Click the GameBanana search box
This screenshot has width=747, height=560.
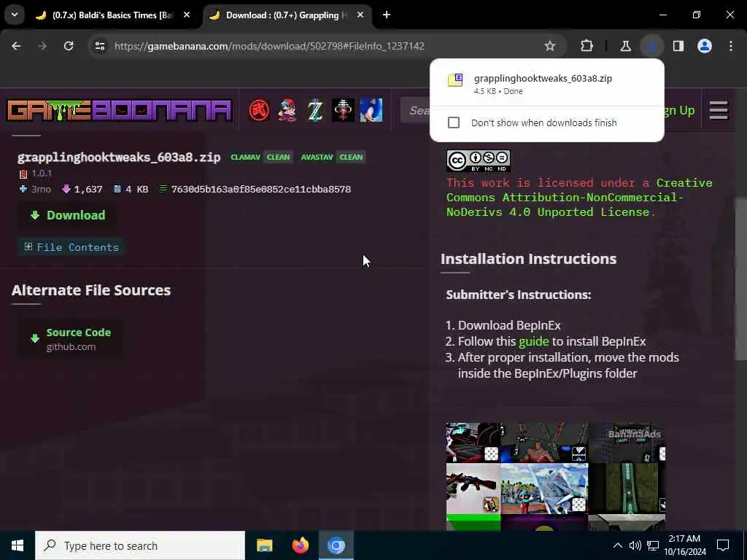point(415,111)
